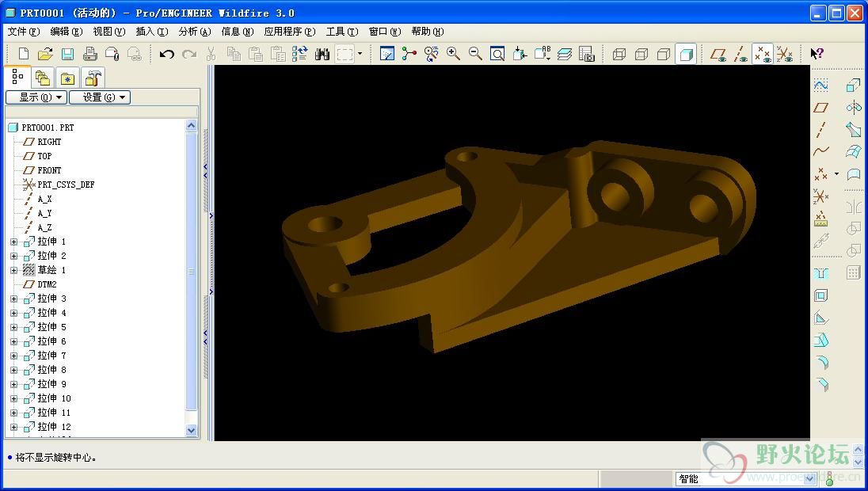Open an existing file via folder icon
The width and height of the screenshot is (868, 491).
click(x=45, y=54)
